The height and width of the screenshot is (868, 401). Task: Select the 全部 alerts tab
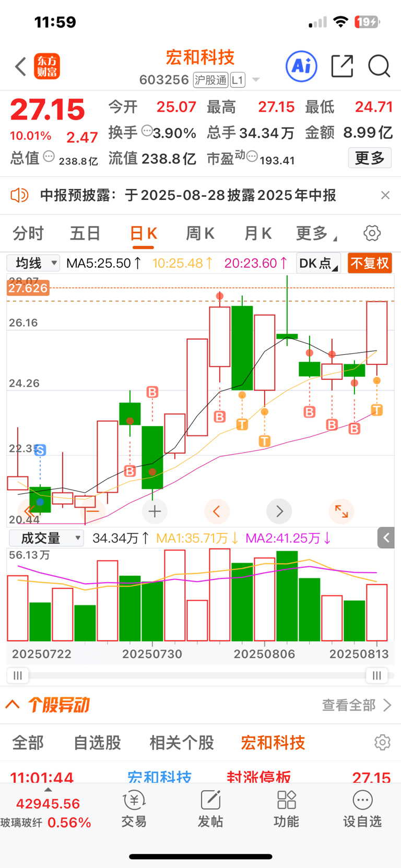point(28,742)
